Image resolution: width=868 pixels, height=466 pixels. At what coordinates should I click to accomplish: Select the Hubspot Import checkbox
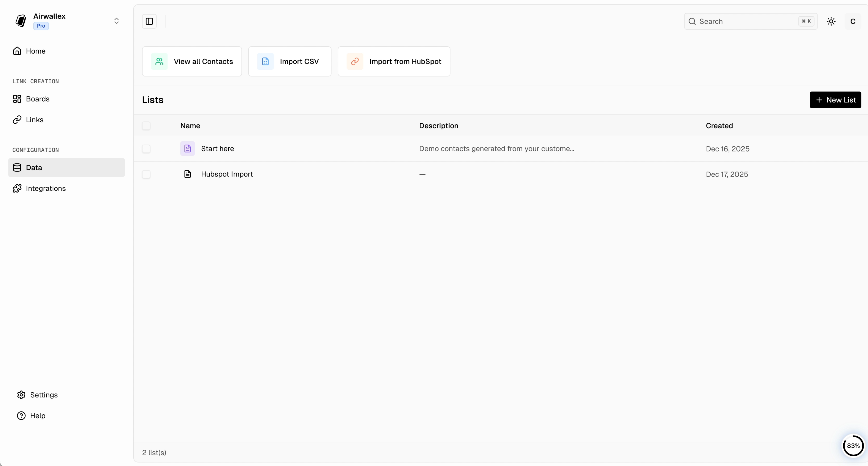coord(146,174)
